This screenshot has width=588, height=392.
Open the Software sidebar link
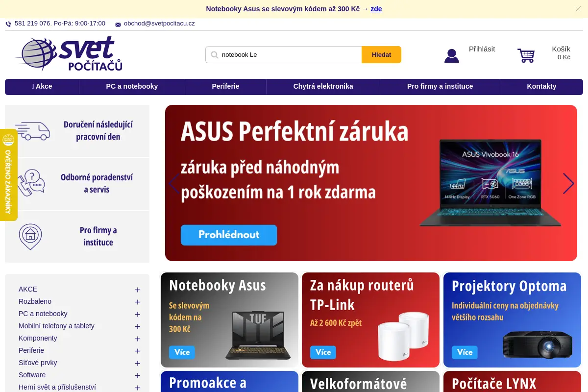[32, 375]
